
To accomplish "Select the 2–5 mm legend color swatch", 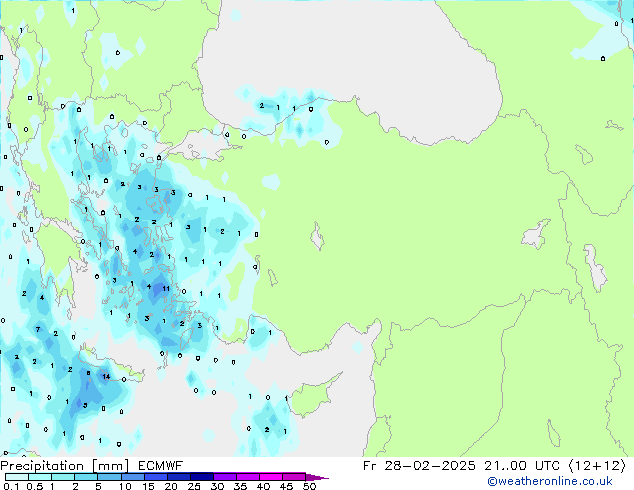I will (86, 477).
